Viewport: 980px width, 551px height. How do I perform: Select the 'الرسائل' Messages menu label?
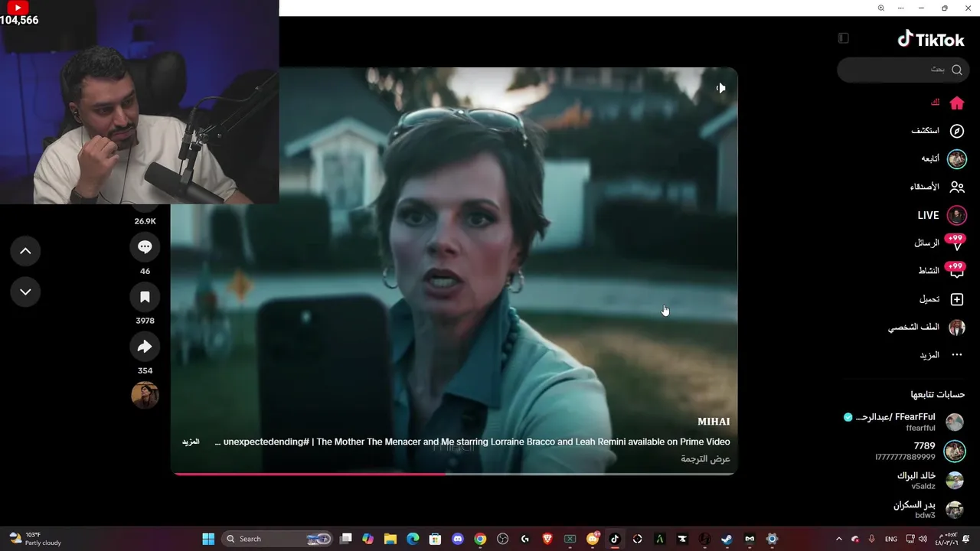pos(926,243)
